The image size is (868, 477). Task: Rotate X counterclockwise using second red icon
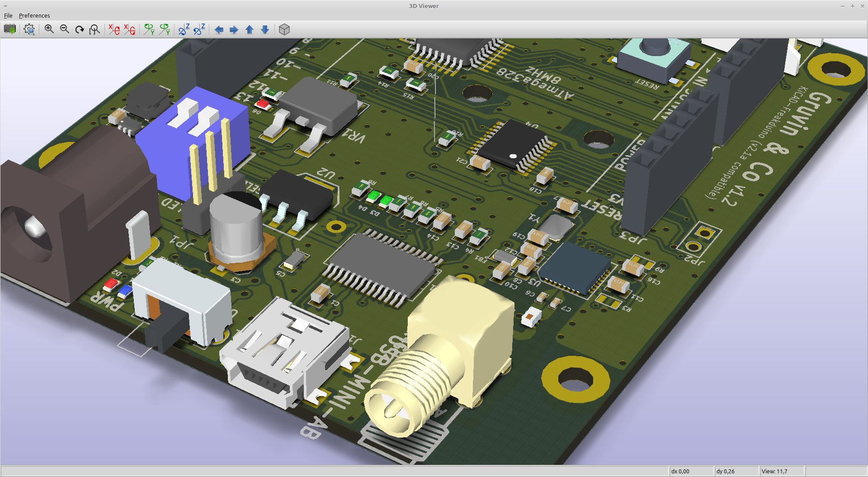[x=130, y=29]
